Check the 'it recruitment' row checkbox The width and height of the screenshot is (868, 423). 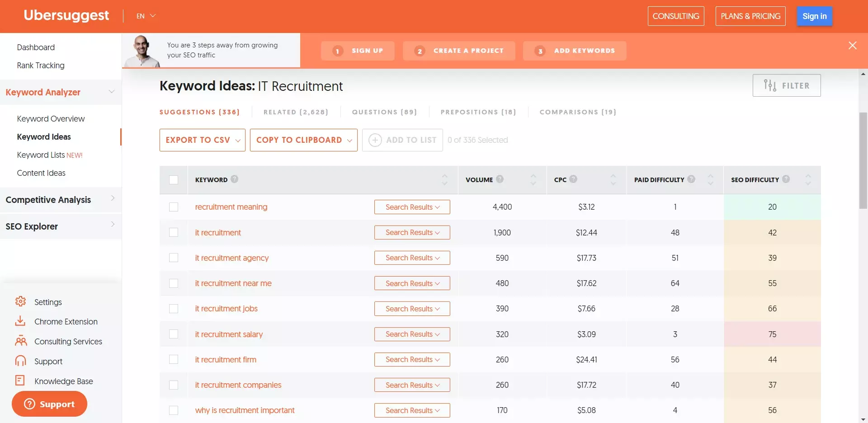(x=174, y=232)
